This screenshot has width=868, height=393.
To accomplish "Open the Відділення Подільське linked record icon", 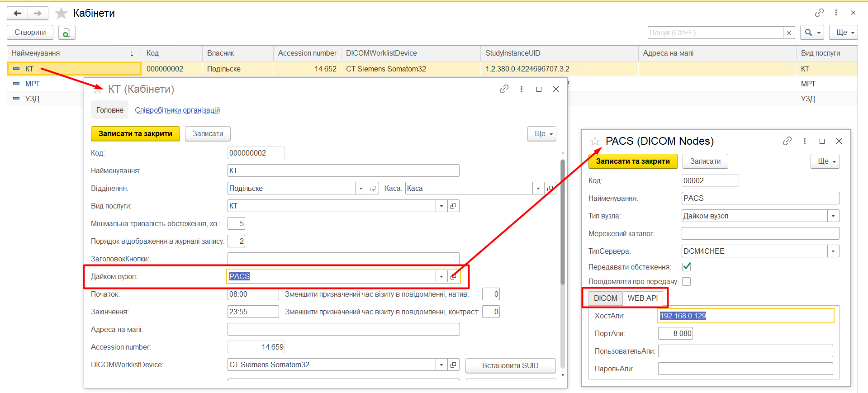I will (x=373, y=189).
